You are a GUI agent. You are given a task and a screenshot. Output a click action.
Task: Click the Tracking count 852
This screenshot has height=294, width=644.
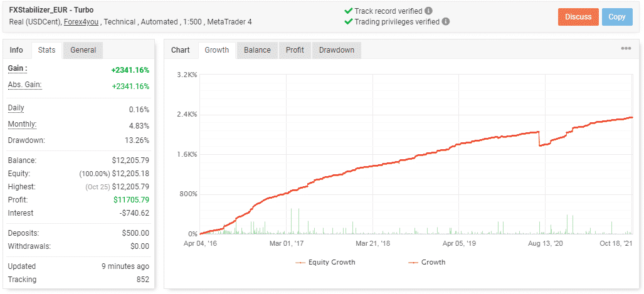click(143, 280)
